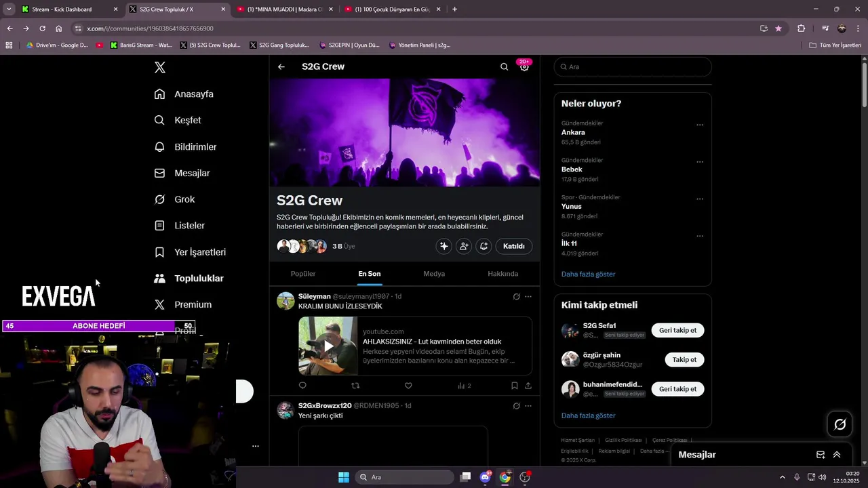This screenshot has width=868, height=488.
Task: Show more trends under Neler oluyor
Action: coord(588,274)
